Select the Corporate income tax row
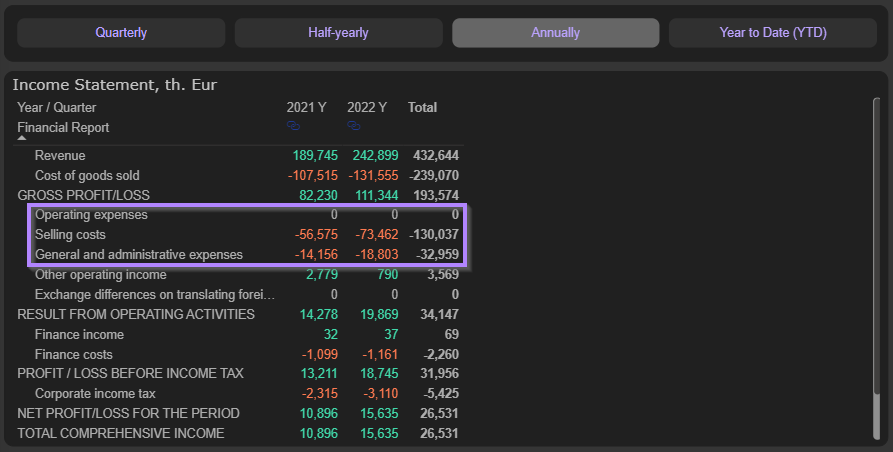This screenshot has width=893, height=452. 95,393
